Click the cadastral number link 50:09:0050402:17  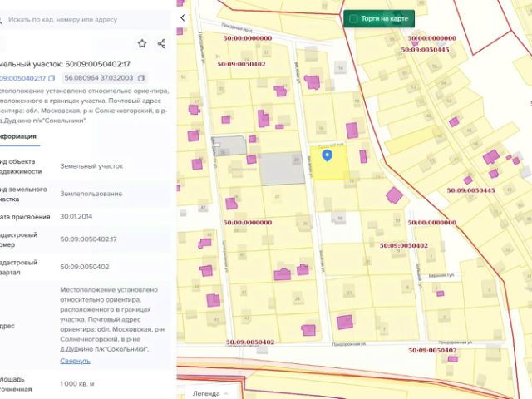pyautogui.click(x=22, y=78)
